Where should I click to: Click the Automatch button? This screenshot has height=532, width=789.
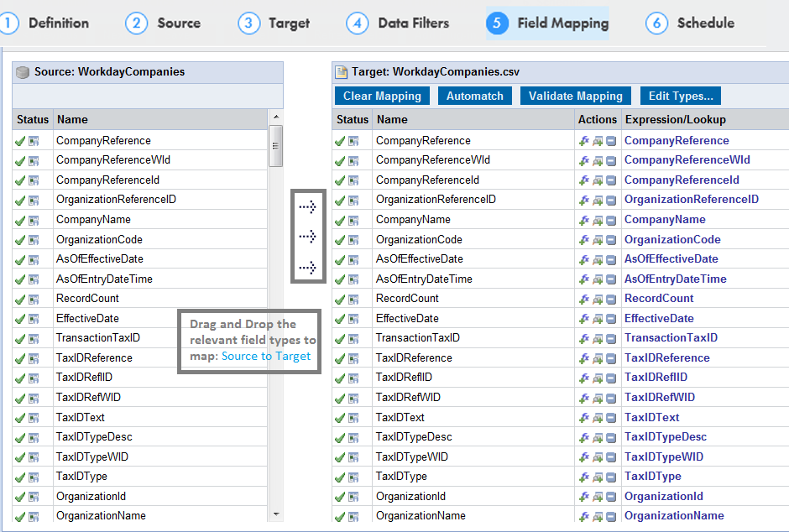[474, 96]
